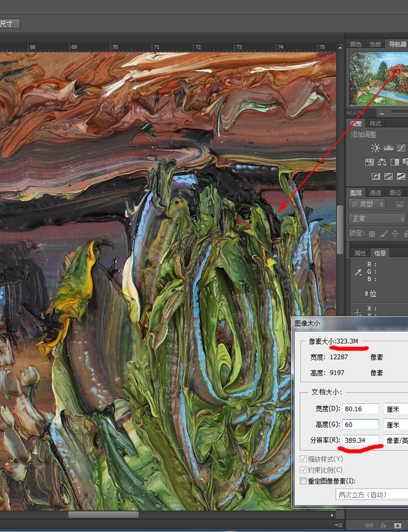
Task: Open the height unit 厘米 dropdown
Action: (x=396, y=424)
